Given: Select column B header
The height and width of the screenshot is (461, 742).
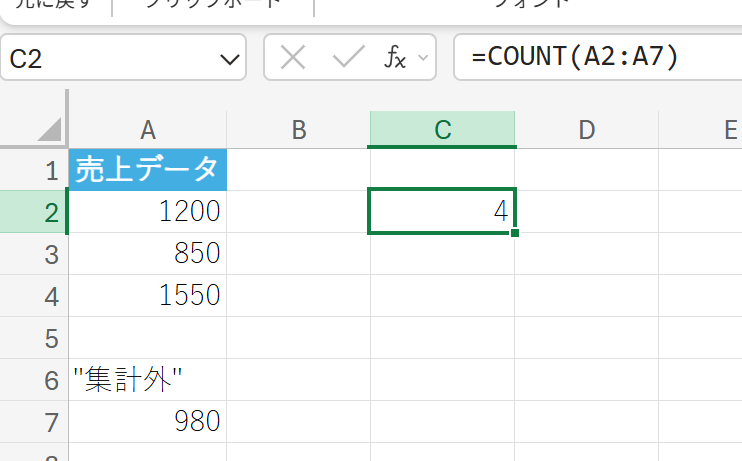Looking at the screenshot, I should pyautogui.click(x=298, y=129).
